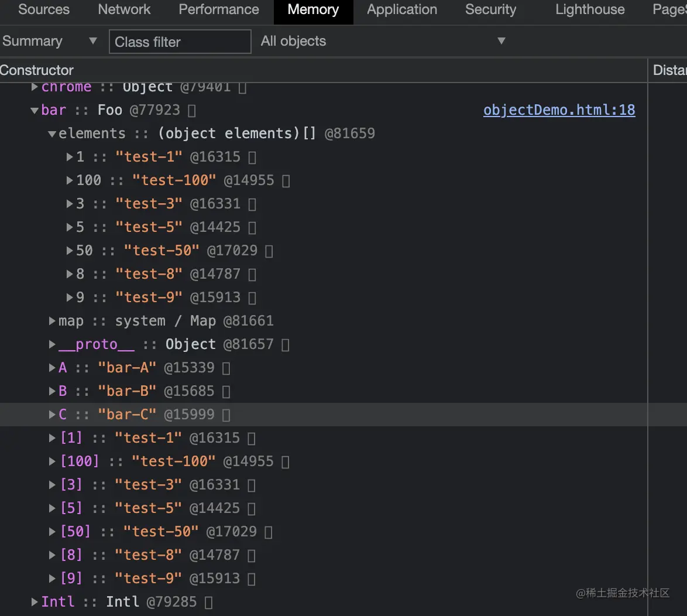Click the window icon after "bar-C" @15999
The width and height of the screenshot is (687, 616).
pos(226,415)
